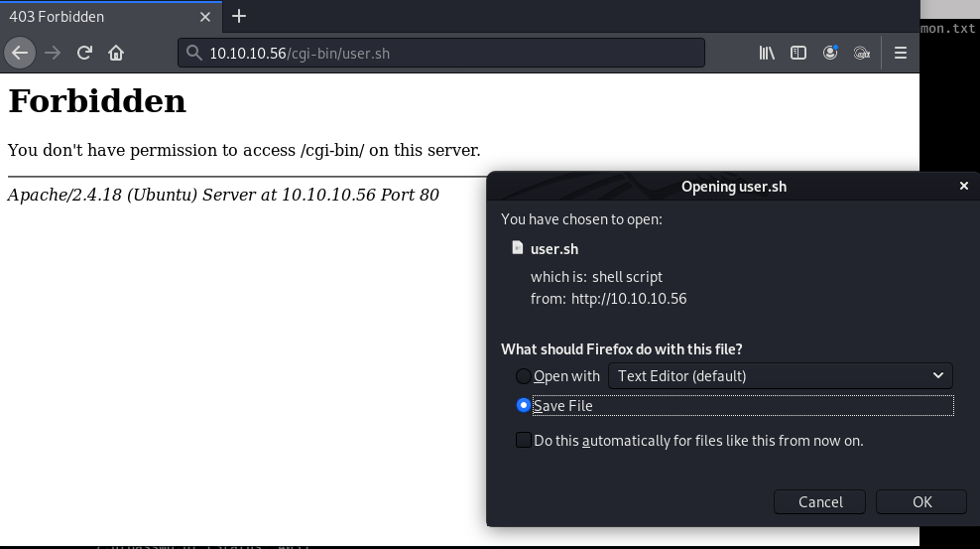Screen dimensions: 980x549
Task: Open the Firefox home page
Action: (116, 54)
